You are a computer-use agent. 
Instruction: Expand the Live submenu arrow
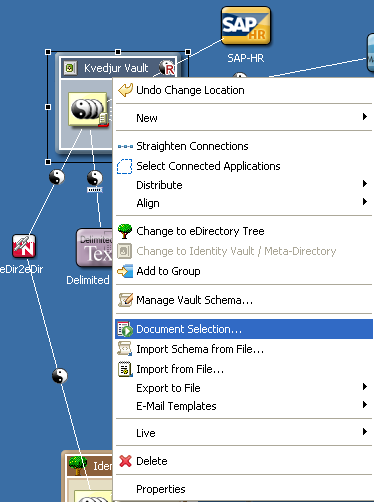tap(365, 432)
